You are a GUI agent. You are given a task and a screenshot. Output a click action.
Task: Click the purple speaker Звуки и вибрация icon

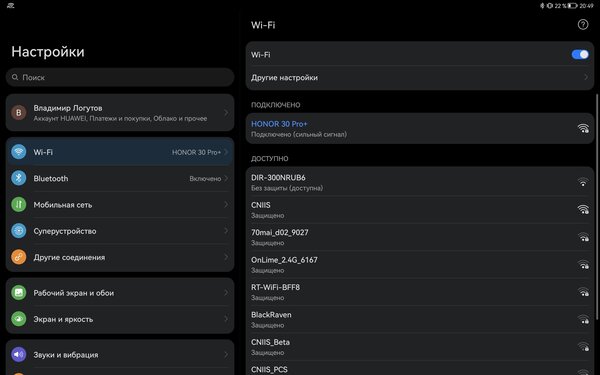click(18, 355)
